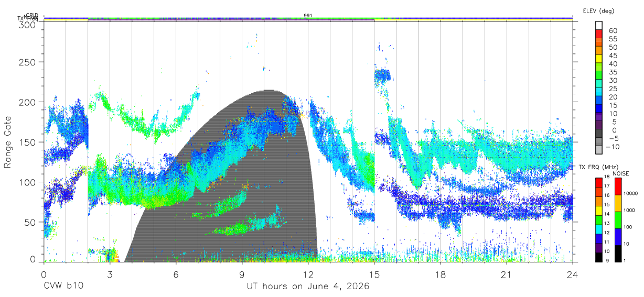Click the light gray bottom ELEV swatch
The height and width of the screenshot is (297, 644).
coord(599,150)
